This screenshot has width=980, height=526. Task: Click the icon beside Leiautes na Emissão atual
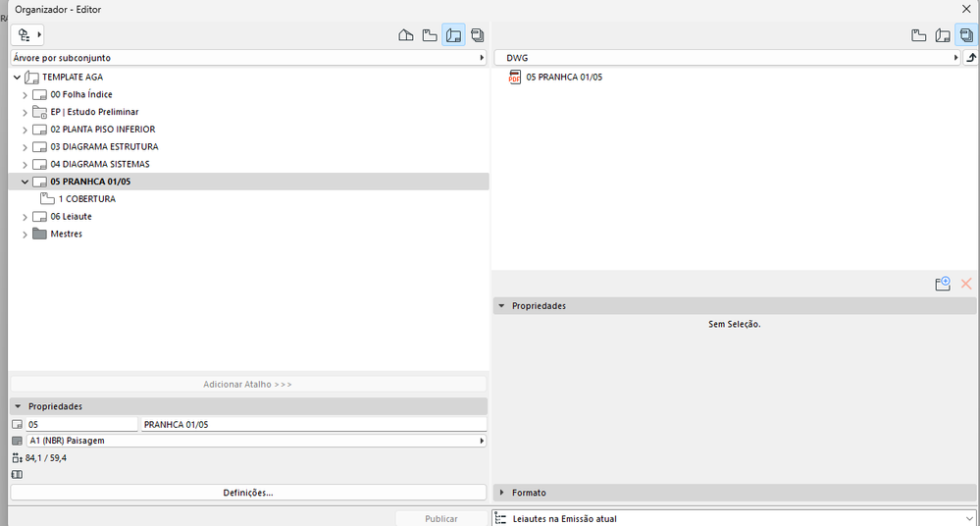(x=500, y=519)
